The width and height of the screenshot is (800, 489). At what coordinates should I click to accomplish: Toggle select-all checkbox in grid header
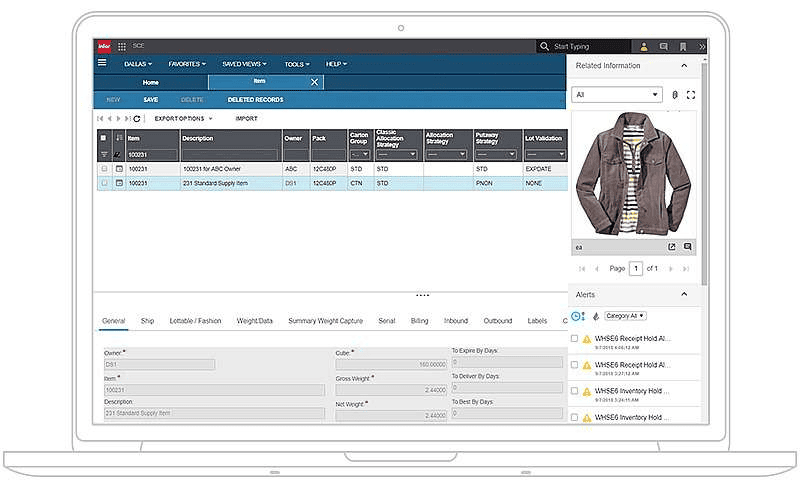coord(104,138)
